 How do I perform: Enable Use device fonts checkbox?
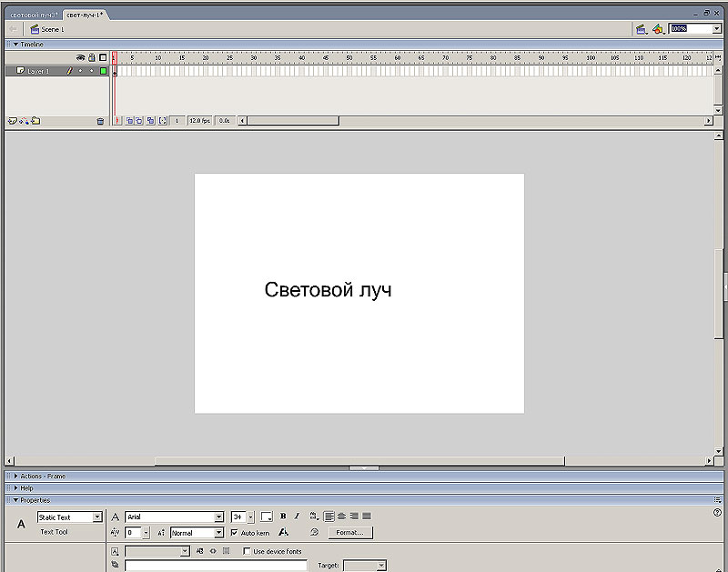[247, 551]
